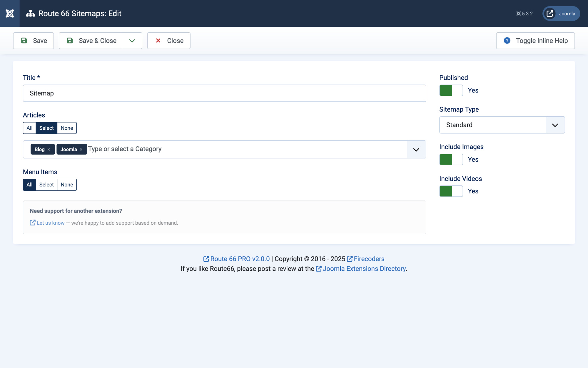Toggle the Published switch
This screenshot has width=588, height=368.
pyautogui.click(x=451, y=90)
